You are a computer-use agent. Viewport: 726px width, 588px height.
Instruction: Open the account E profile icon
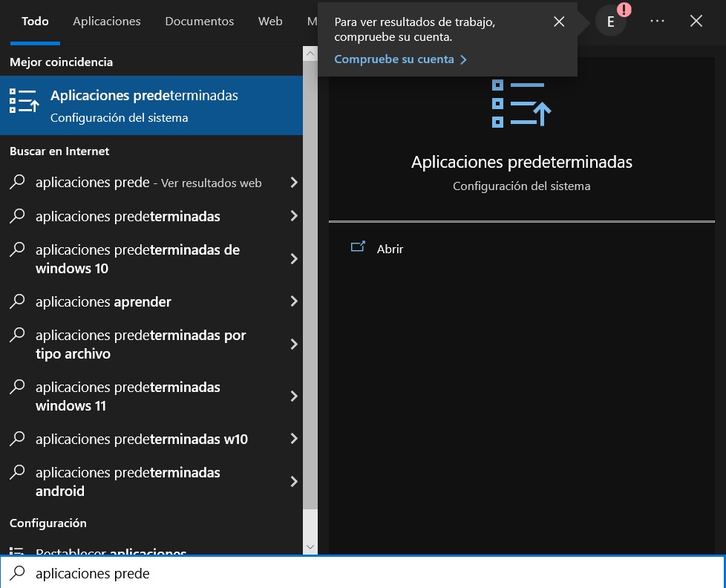coord(611,22)
